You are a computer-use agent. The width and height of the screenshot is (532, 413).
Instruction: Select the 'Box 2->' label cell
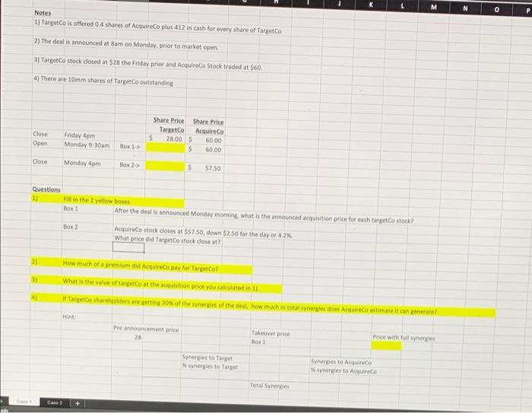tap(130, 165)
